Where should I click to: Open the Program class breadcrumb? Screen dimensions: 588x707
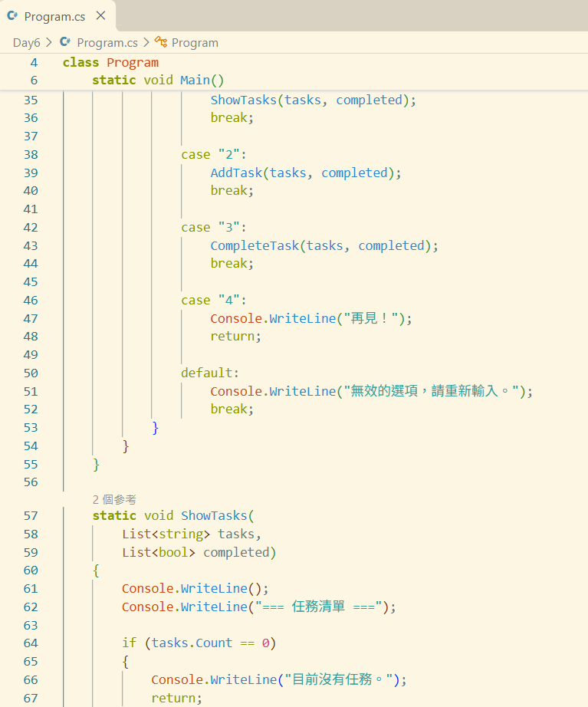pyautogui.click(x=195, y=43)
